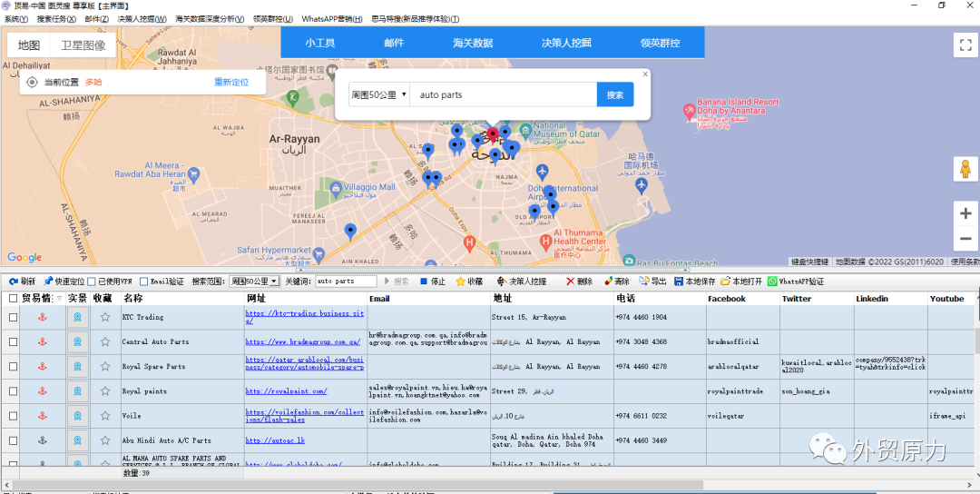Open the 海关数据深度分析(V) menu
This screenshot has height=494, width=980.
tap(210, 19)
